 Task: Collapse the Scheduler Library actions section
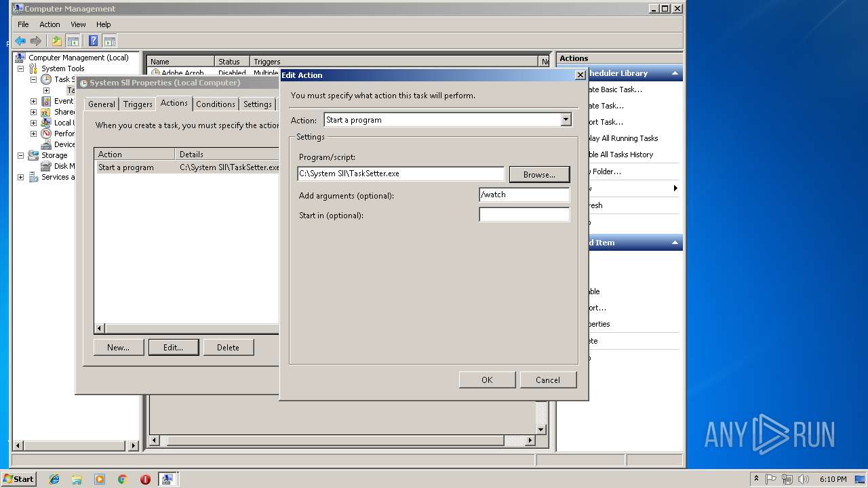click(x=675, y=73)
